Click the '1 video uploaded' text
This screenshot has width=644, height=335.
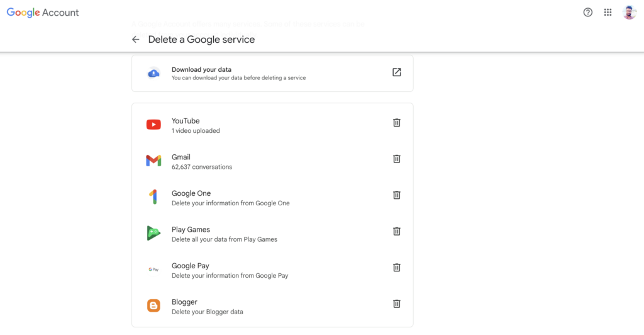click(x=196, y=131)
